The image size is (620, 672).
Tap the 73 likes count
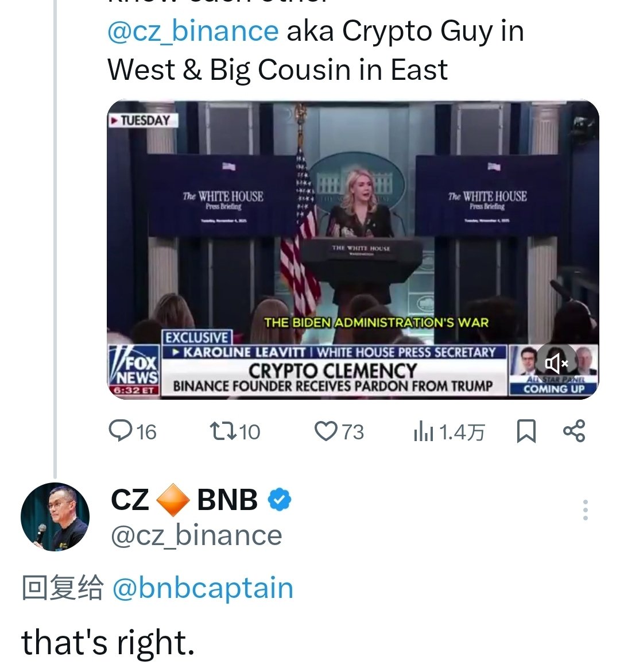[353, 432]
